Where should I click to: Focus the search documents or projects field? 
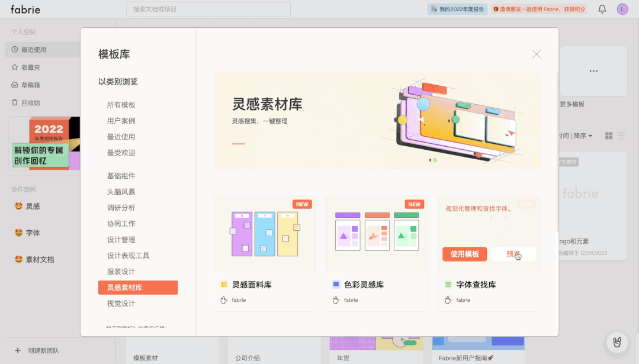click(x=208, y=9)
